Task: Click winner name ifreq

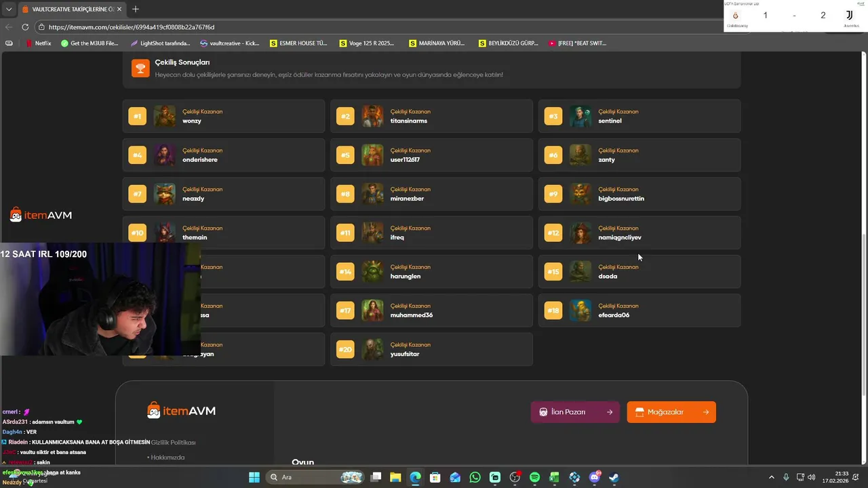Action: (397, 237)
